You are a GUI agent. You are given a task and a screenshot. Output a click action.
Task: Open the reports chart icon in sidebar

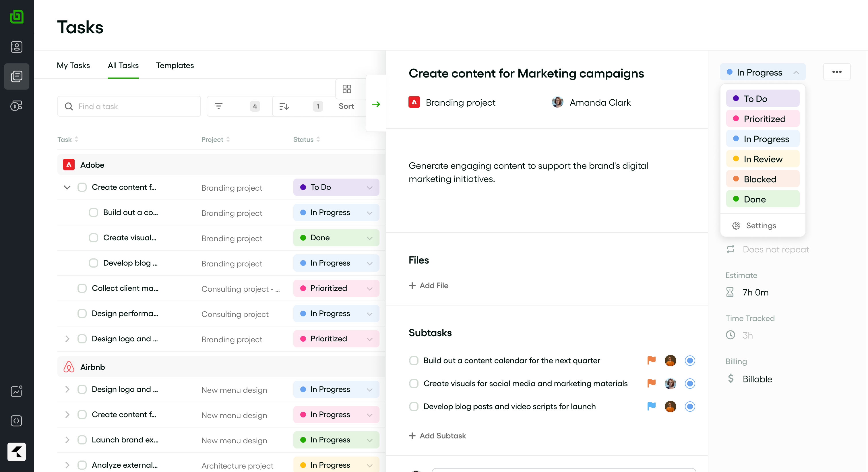click(x=17, y=391)
